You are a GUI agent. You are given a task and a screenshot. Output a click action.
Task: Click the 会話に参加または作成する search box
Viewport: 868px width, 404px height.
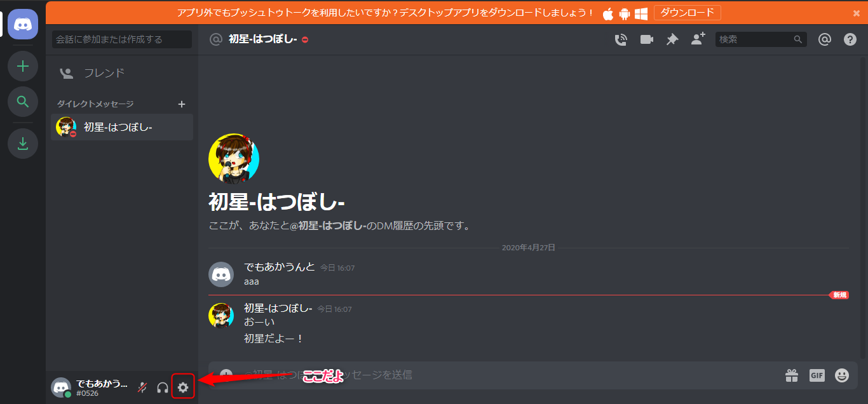tap(122, 39)
